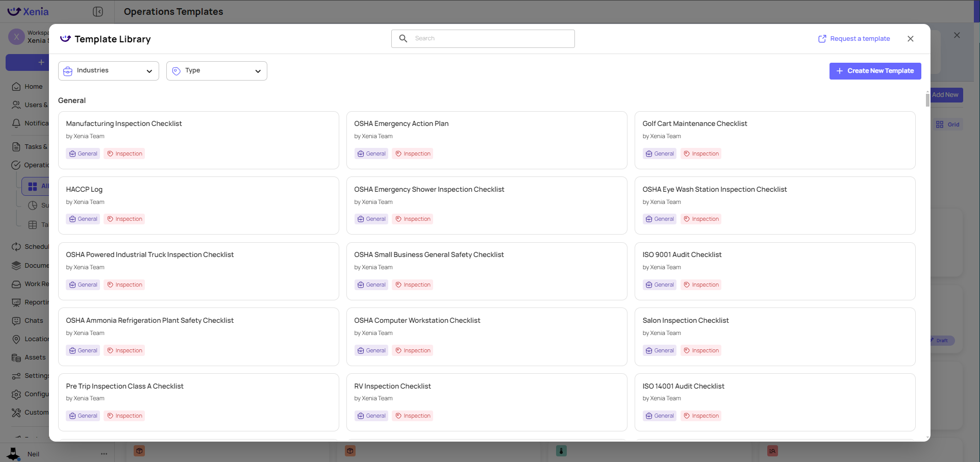Click the Work Requests icon in sidebar
Screen dimensions: 980x462
(16, 284)
